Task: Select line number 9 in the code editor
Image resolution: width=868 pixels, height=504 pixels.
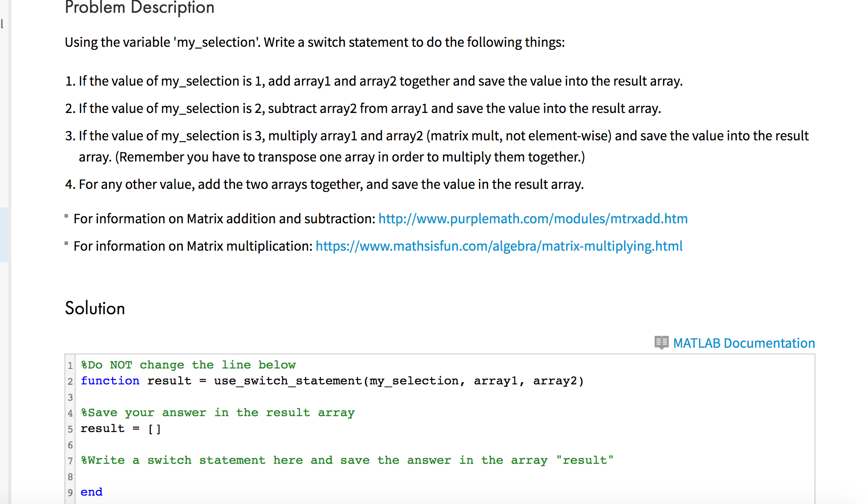Action: coord(70,492)
